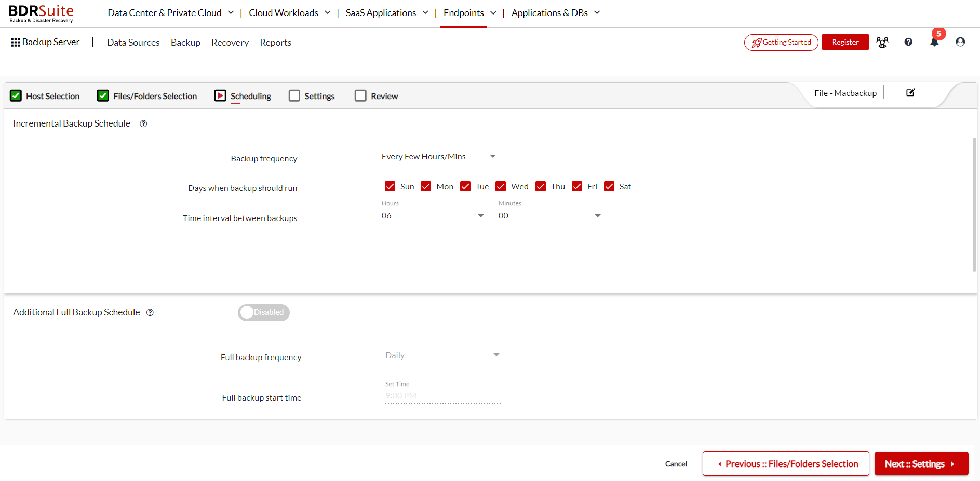Uncheck the Thu day checkbox
980x481 pixels.
541,186
